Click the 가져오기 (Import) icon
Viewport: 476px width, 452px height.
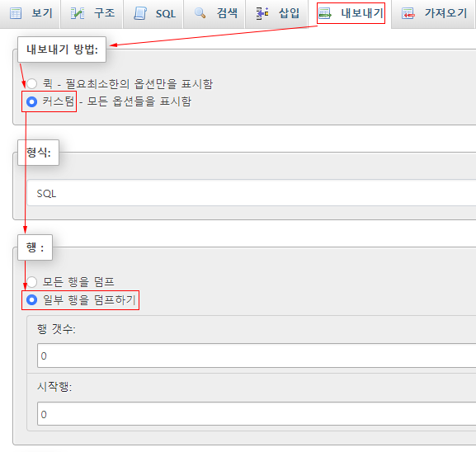click(x=408, y=14)
